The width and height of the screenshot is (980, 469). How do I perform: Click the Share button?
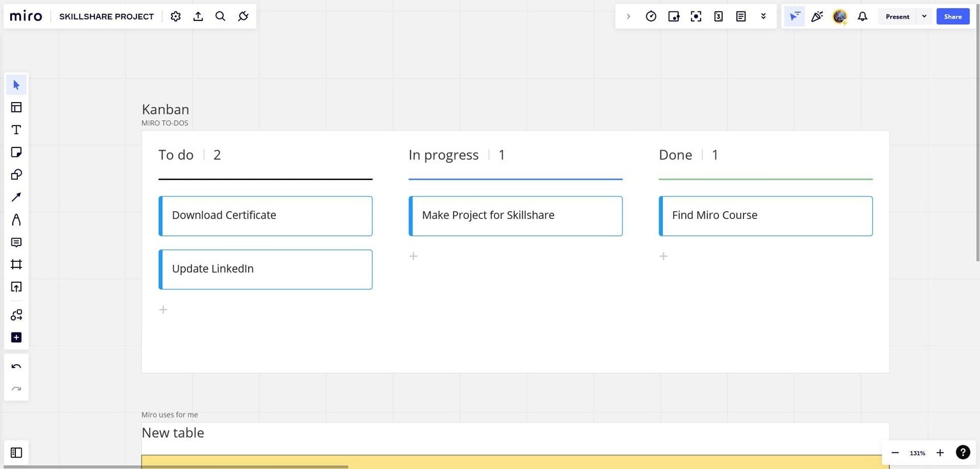[x=953, y=17]
